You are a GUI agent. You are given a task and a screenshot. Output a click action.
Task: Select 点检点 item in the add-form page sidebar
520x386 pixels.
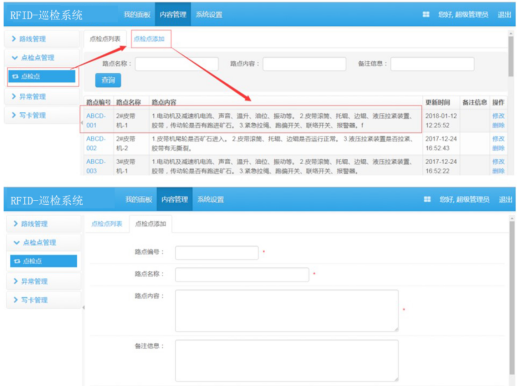tap(44, 261)
